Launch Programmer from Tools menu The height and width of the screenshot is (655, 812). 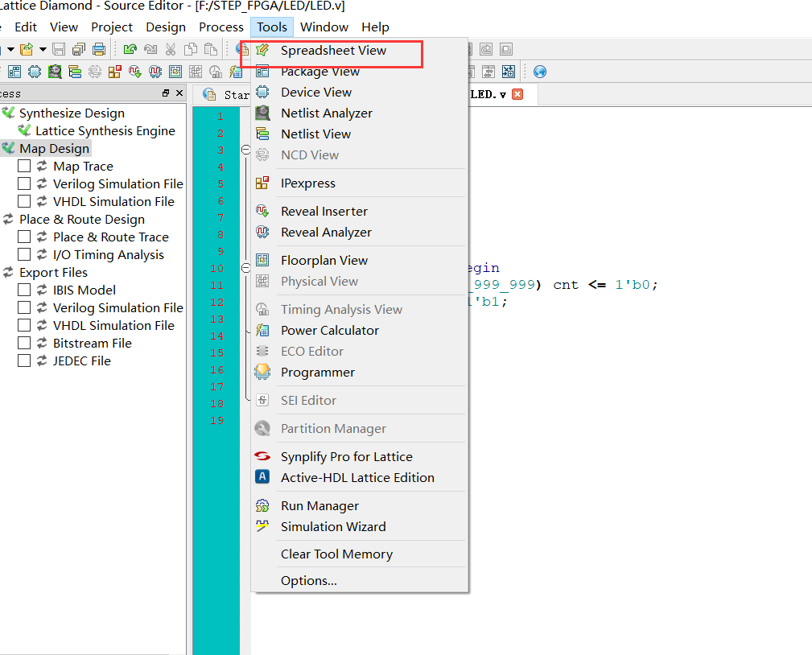click(x=360, y=373)
